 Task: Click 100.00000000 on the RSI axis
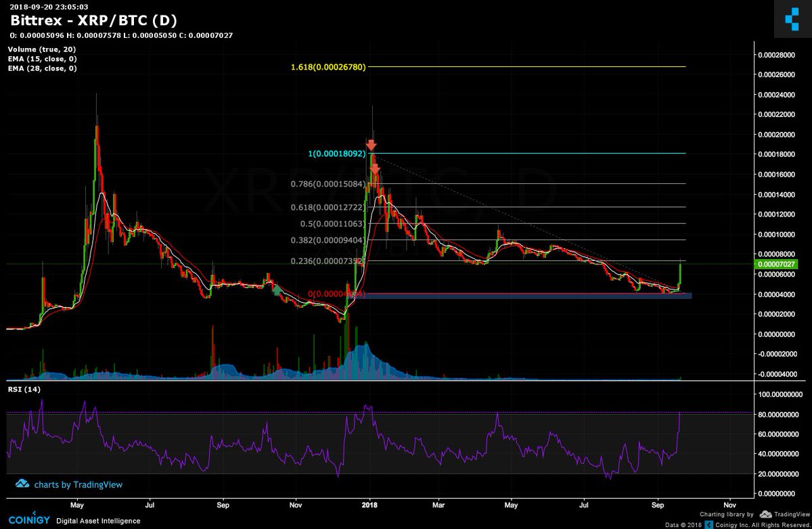(780, 394)
